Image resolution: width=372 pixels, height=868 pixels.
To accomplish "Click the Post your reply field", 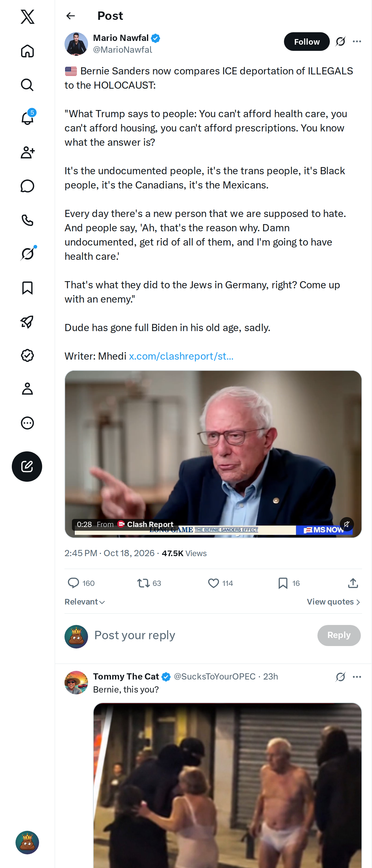I will [202, 635].
